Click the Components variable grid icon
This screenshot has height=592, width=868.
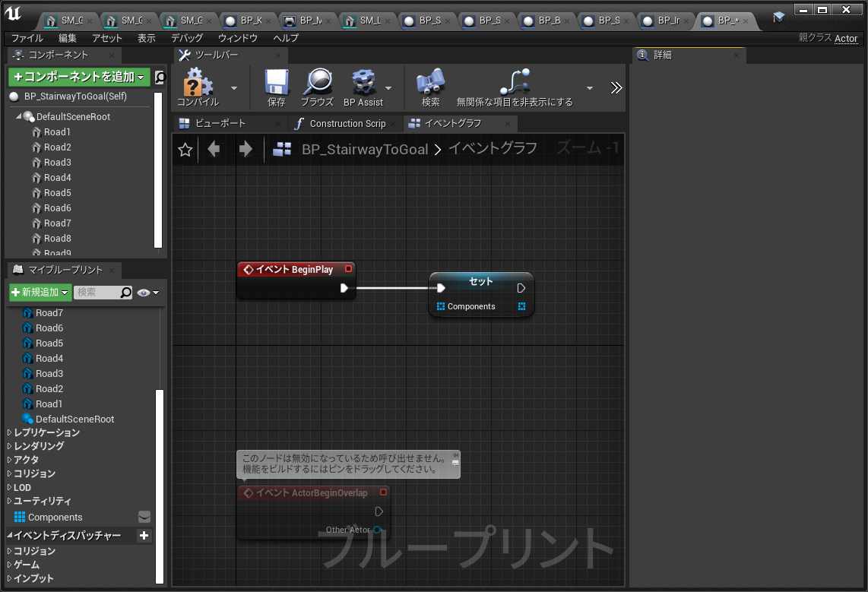[x=20, y=517]
